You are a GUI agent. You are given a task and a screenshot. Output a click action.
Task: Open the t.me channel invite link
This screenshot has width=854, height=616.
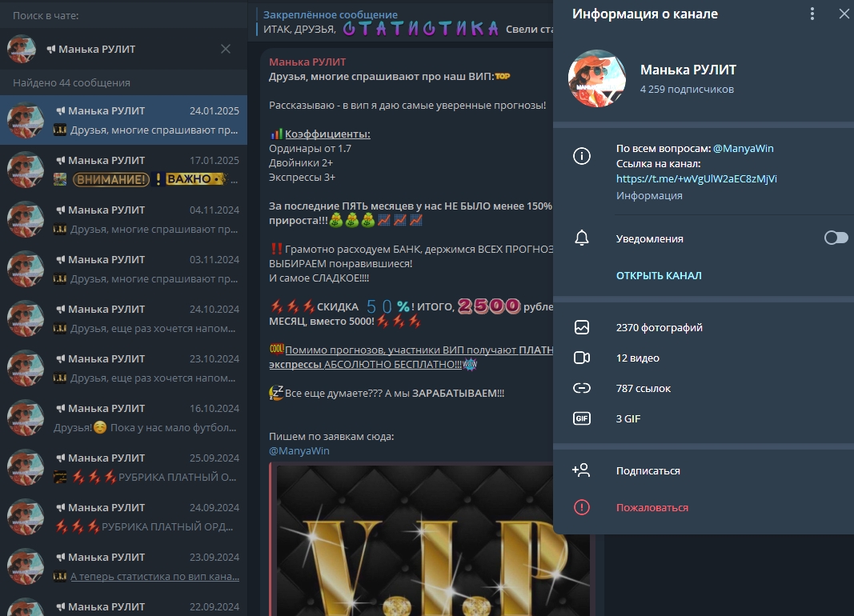[x=696, y=178]
